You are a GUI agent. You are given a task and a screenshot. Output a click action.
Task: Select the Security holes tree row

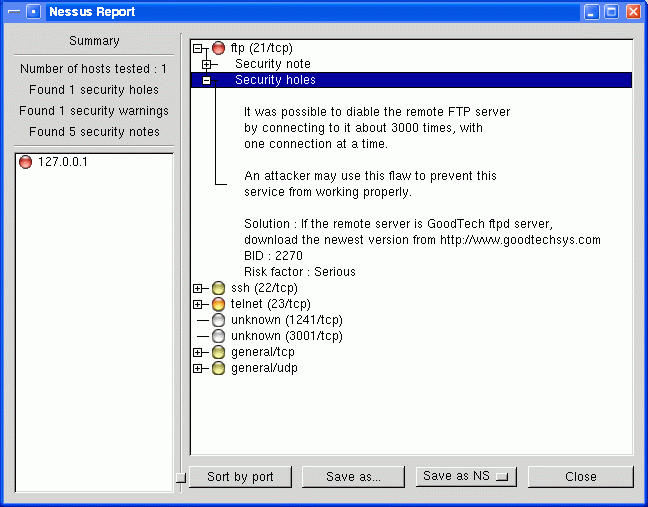(275, 80)
